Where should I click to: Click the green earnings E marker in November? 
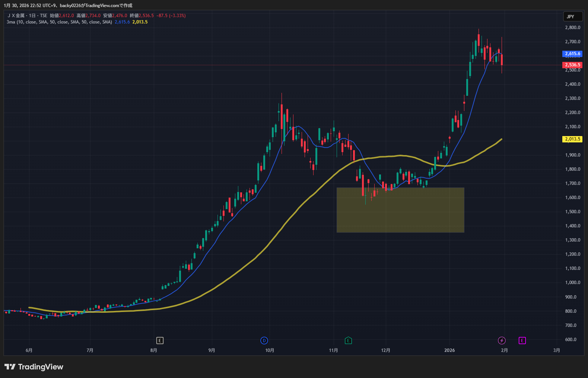point(348,340)
